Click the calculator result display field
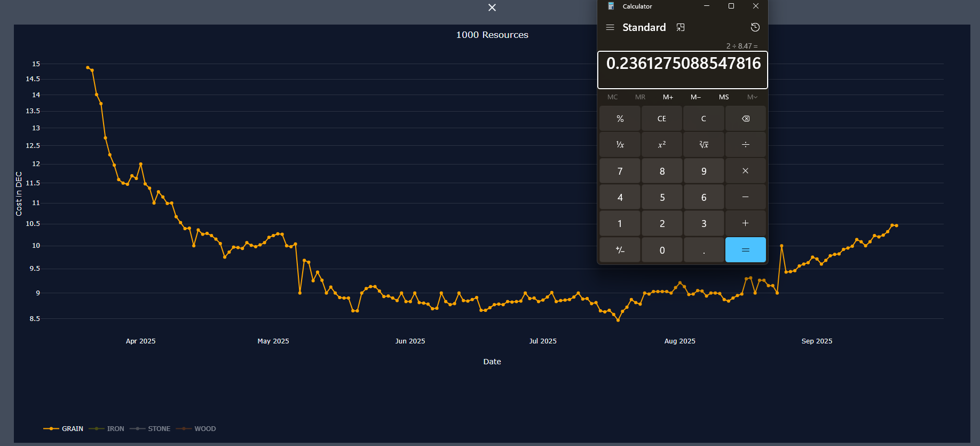 pyautogui.click(x=682, y=69)
